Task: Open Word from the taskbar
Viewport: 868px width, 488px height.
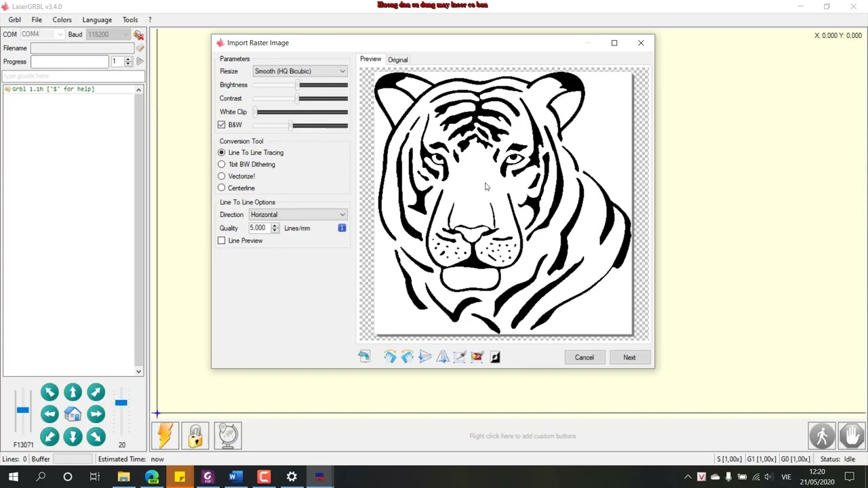Action: tap(235, 476)
